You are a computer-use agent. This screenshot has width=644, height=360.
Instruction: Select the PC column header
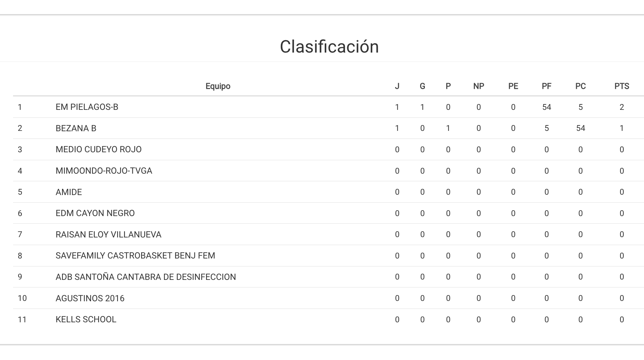(580, 86)
